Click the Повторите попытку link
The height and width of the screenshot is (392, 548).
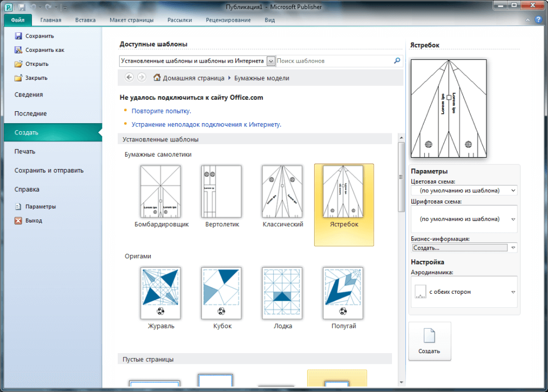161,111
